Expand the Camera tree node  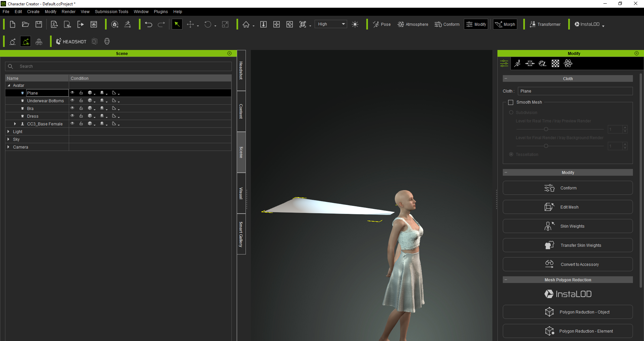(x=8, y=147)
